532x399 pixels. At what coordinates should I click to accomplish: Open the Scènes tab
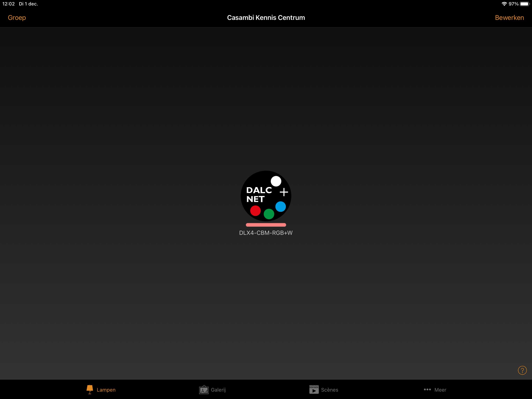click(324, 390)
